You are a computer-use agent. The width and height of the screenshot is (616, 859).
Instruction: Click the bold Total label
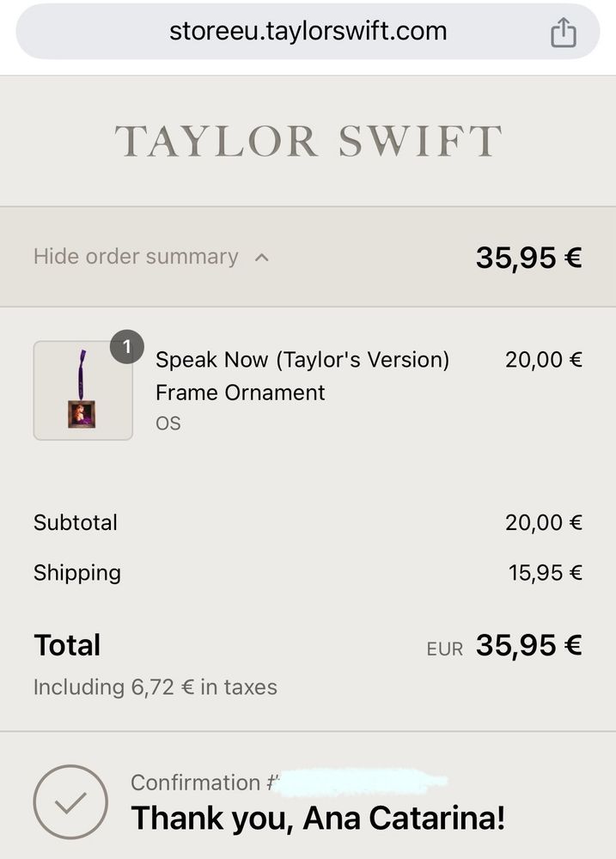[x=67, y=645]
